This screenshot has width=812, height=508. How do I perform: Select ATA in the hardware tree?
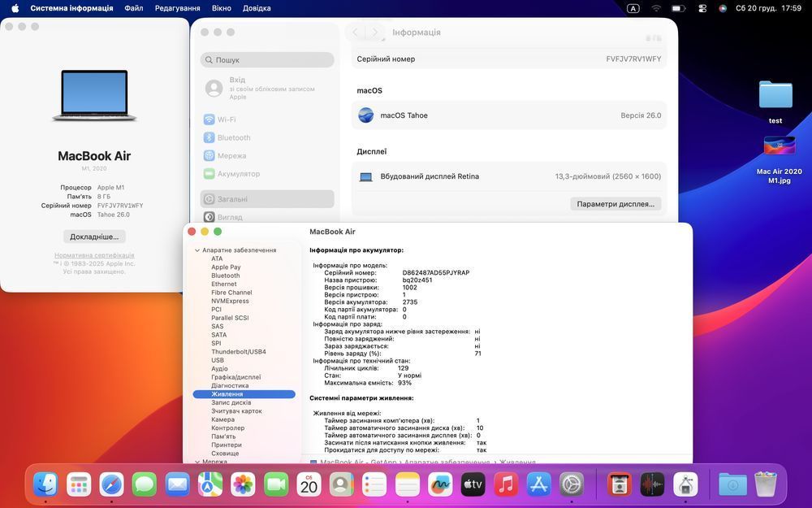click(217, 258)
